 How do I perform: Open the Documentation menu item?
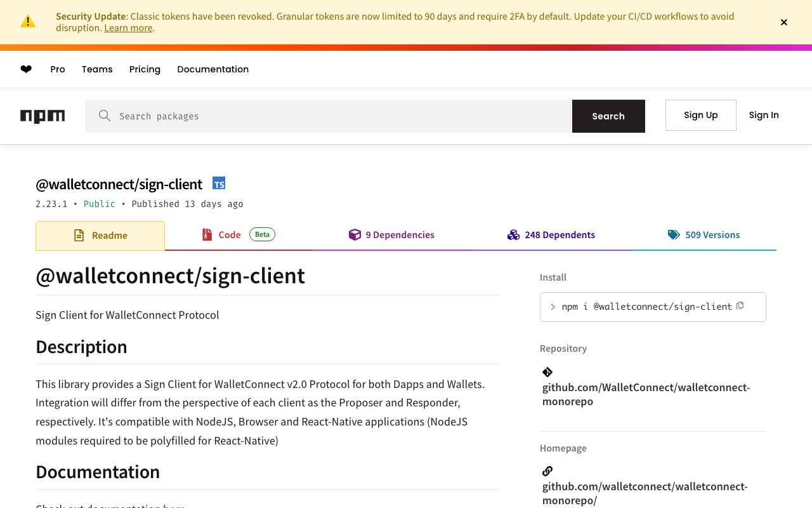pyautogui.click(x=213, y=69)
